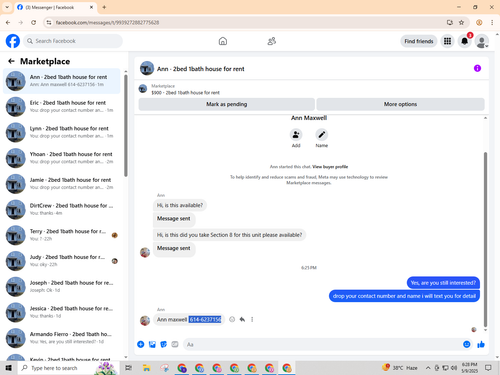Open the emoji picker
500x375 pixels.
tap(467, 344)
